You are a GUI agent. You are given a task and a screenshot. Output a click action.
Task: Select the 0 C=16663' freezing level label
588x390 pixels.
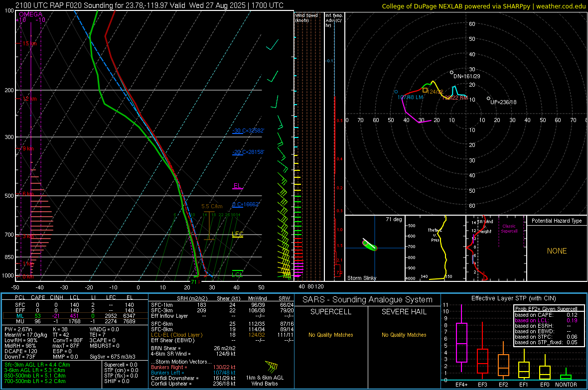coord(246,204)
